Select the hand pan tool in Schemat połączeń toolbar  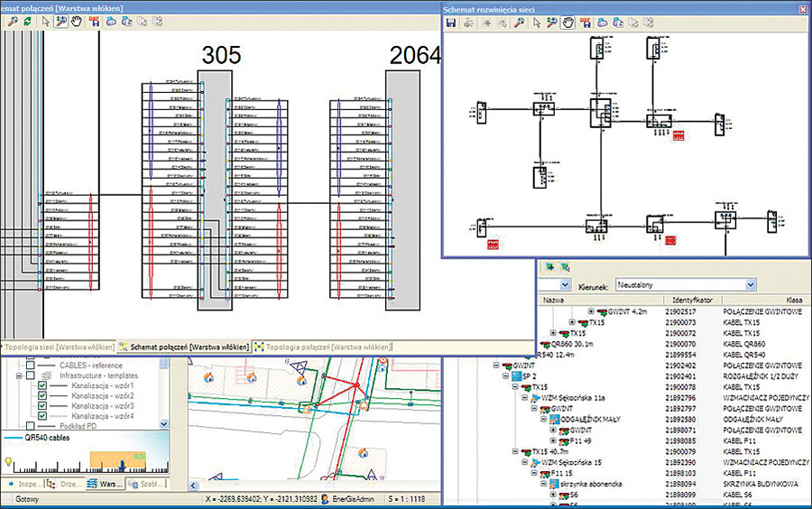click(76, 22)
